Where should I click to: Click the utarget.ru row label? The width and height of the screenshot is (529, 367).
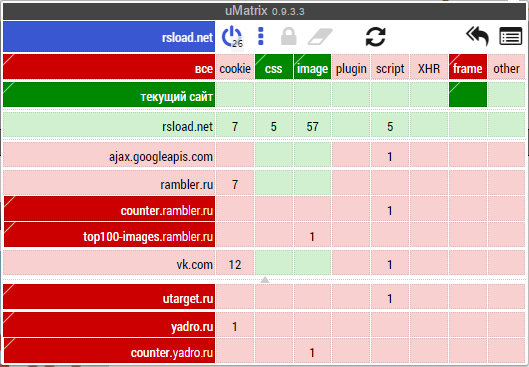pyautogui.click(x=109, y=297)
